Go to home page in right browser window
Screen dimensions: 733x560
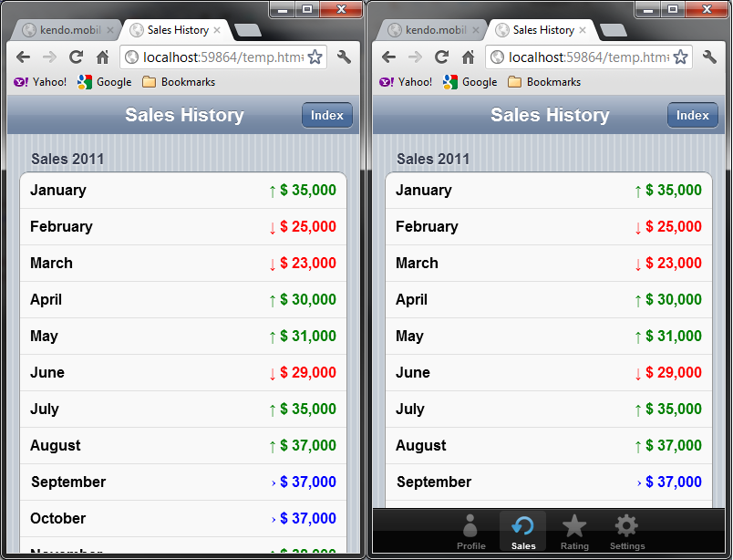(x=468, y=57)
